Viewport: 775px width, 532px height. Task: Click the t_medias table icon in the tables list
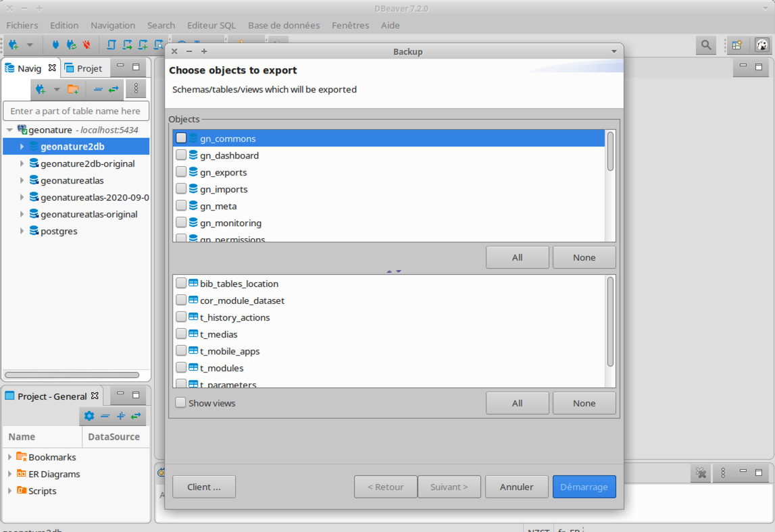tap(193, 334)
